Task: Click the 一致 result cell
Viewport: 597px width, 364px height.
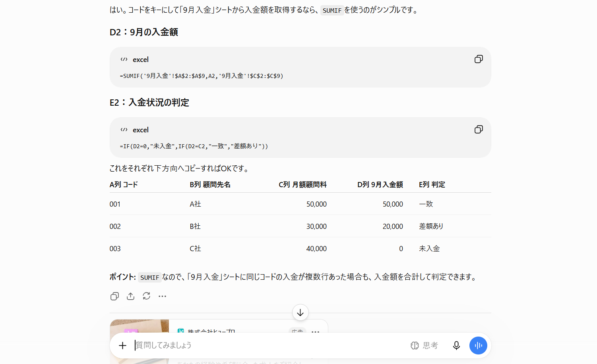Action: [x=426, y=204]
